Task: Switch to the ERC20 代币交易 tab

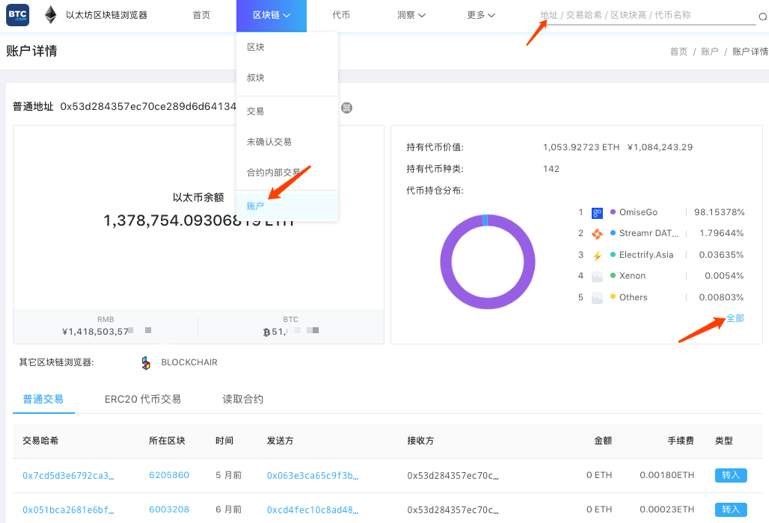Action: coord(142,399)
